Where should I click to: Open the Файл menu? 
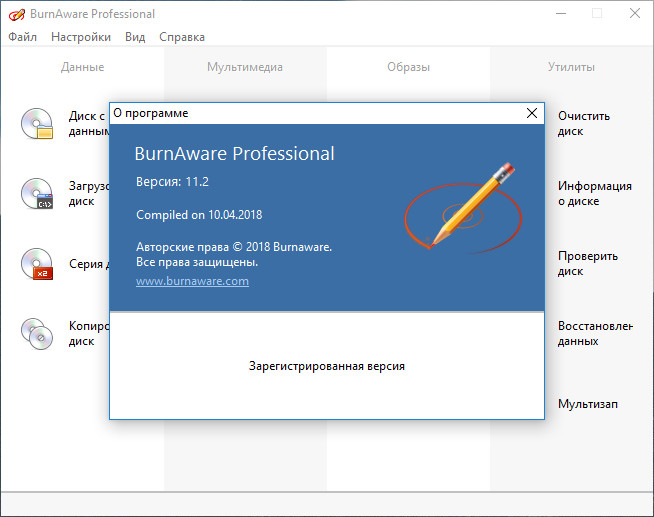tap(22, 37)
